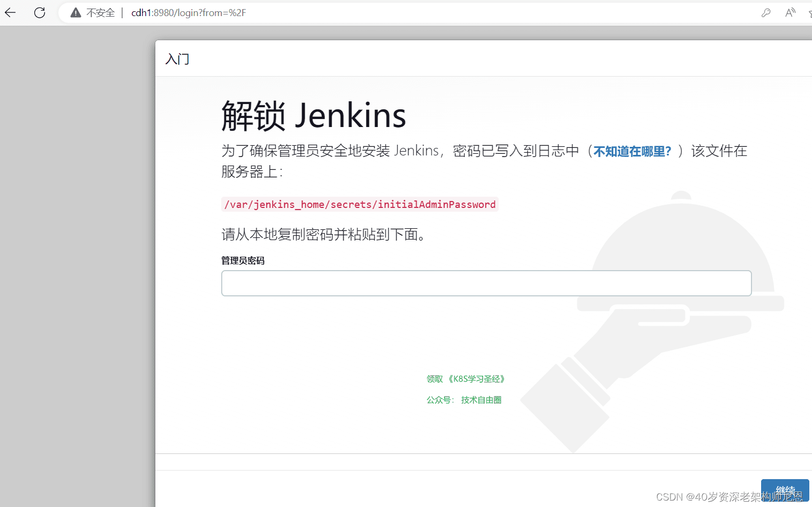Select the initialAdminPassword file path text
Screen dimensions: 812x507
pos(360,204)
